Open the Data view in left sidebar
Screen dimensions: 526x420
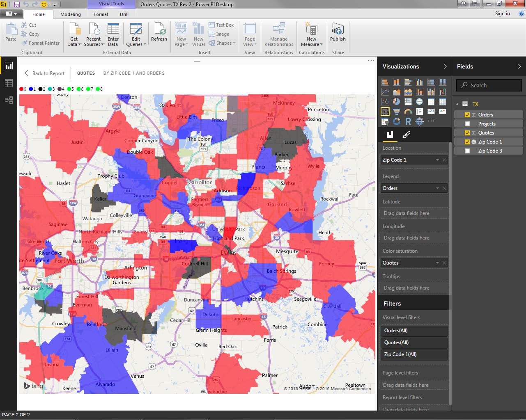[9, 83]
